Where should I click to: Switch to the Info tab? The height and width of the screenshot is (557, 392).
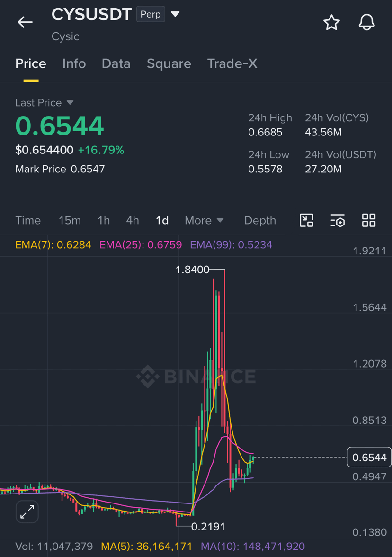[74, 63]
